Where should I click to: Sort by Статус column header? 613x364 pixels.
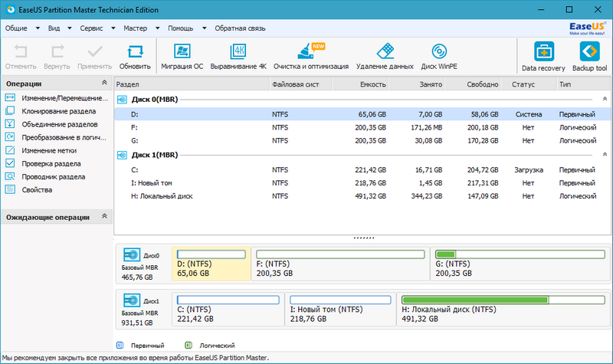(x=529, y=84)
